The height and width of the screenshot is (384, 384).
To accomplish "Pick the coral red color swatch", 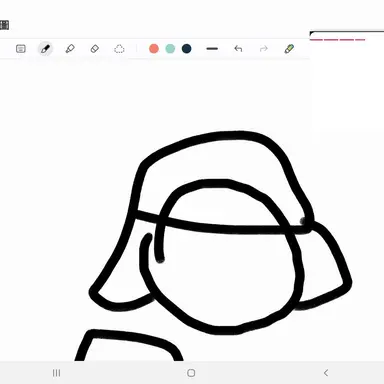I will (x=154, y=49).
